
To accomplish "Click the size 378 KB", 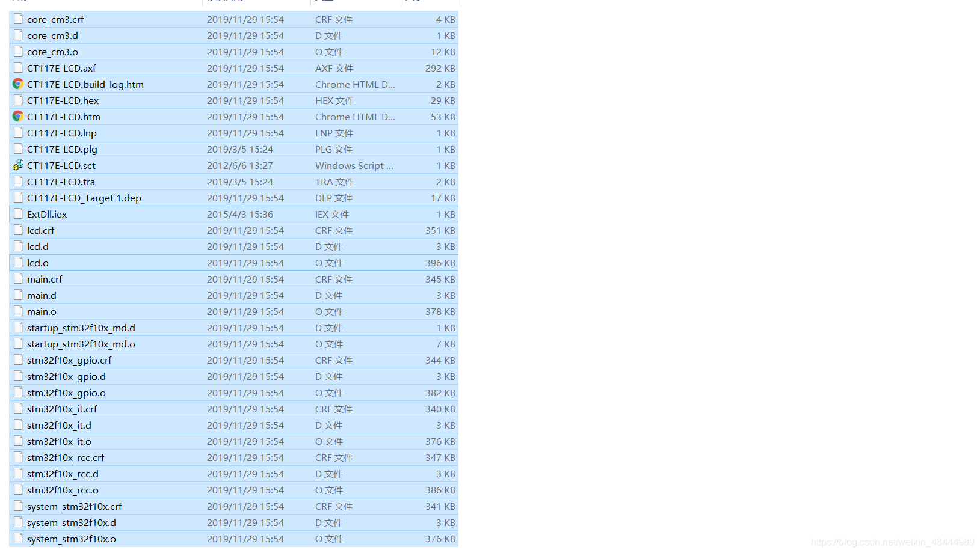I will tap(440, 311).
